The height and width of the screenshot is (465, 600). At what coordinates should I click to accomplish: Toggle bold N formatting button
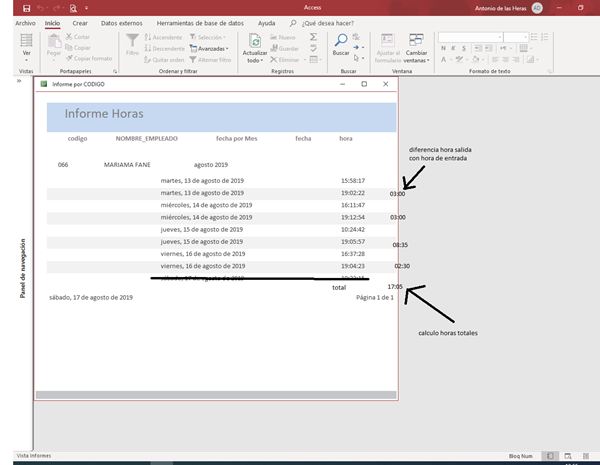tap(443, 49)
